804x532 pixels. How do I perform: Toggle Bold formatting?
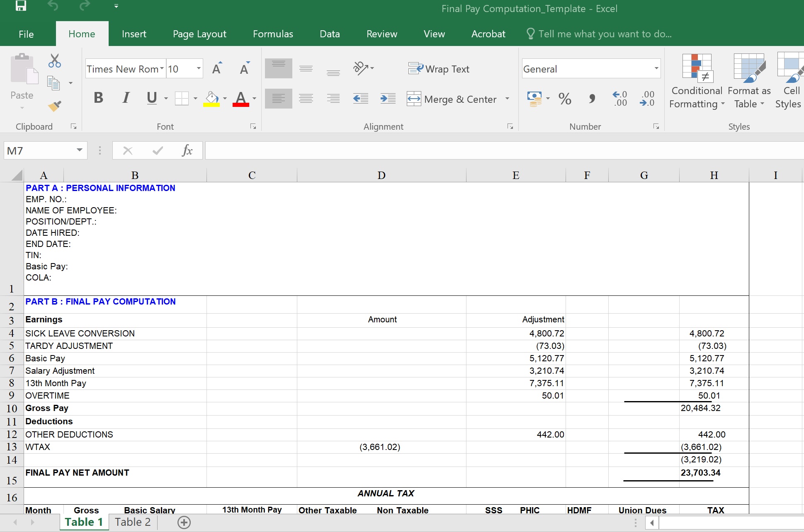pos(98,98)
